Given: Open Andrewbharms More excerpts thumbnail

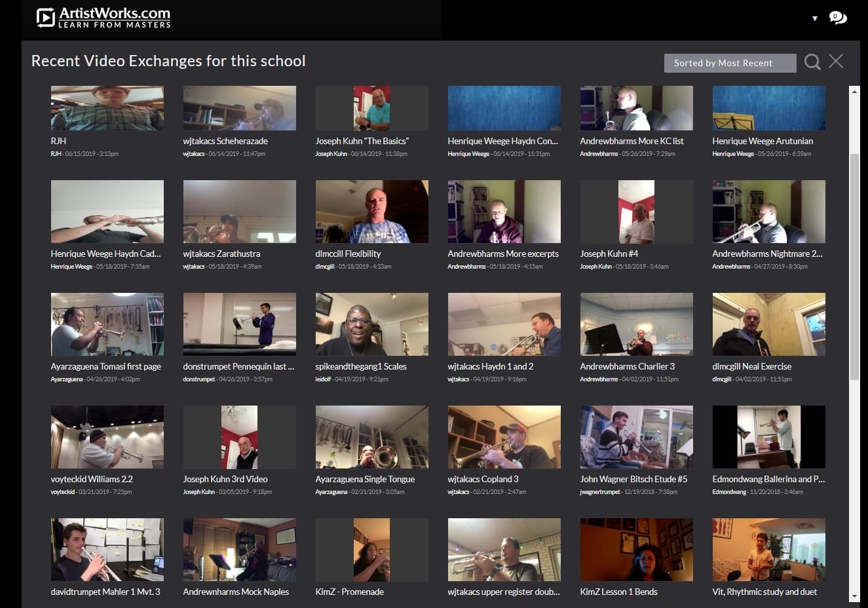Looking at the screenshot, I should 504,212.
